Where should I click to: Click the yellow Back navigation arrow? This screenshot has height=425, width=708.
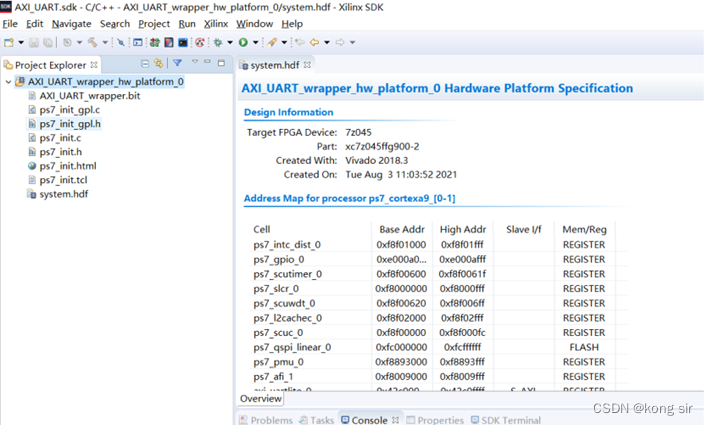[x=315, y=42]
